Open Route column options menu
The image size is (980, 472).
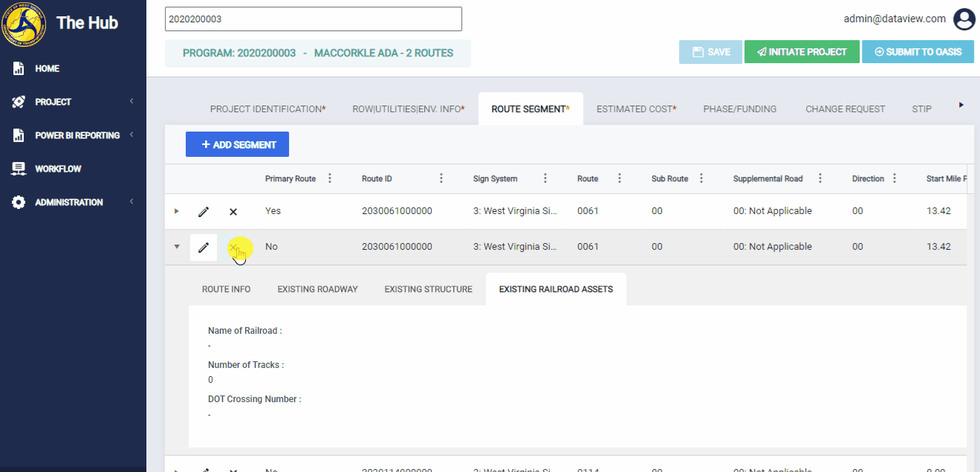[620, 178]
